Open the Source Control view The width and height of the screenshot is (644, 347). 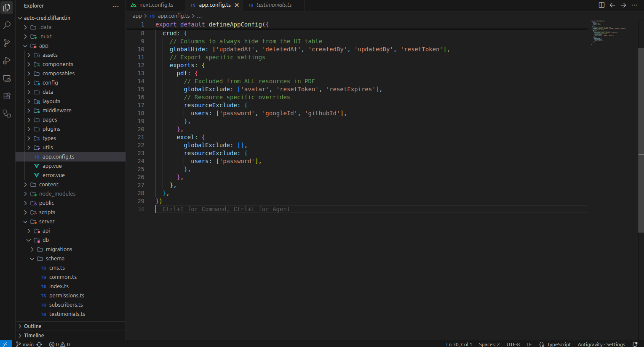click(x=6, y=42)
